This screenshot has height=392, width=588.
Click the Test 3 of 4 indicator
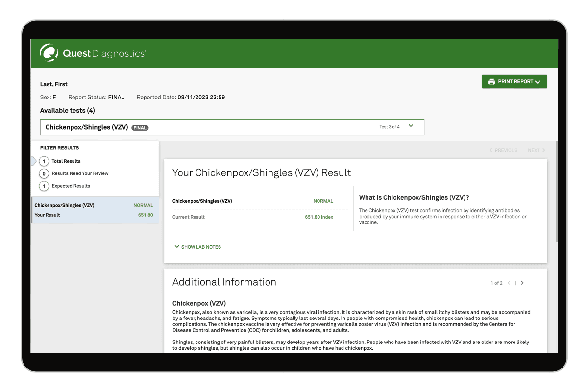point(390,127)
